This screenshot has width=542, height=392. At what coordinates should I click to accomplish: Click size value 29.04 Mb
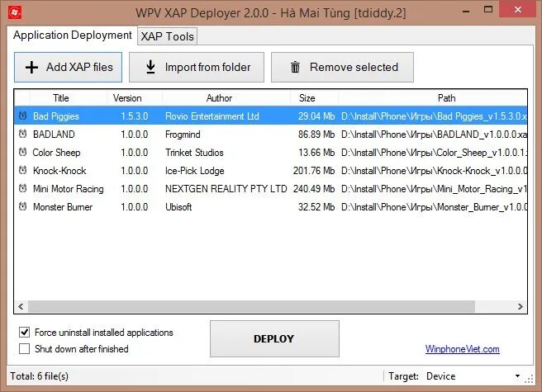[x=316, y=116]
